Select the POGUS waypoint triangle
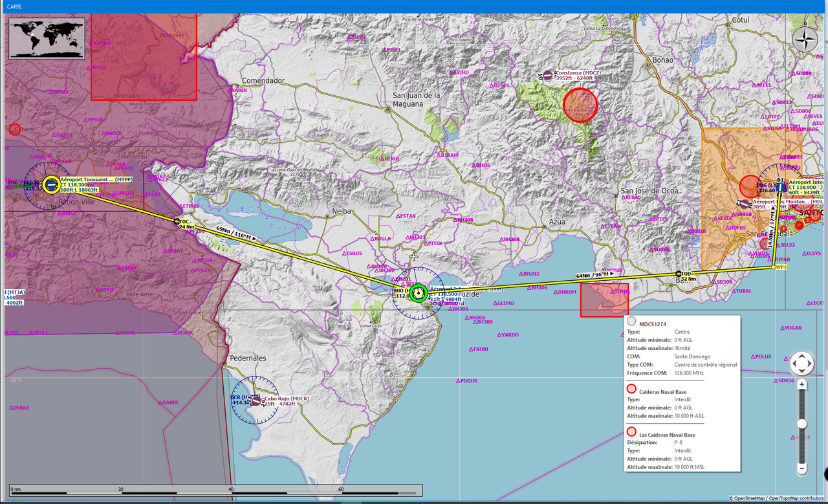 [458, 381]
